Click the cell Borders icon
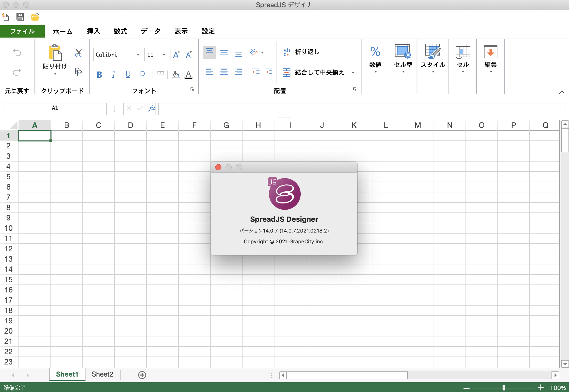Image resolution: width=569 pixels, height=392 pixels. (x=160, y=75)
